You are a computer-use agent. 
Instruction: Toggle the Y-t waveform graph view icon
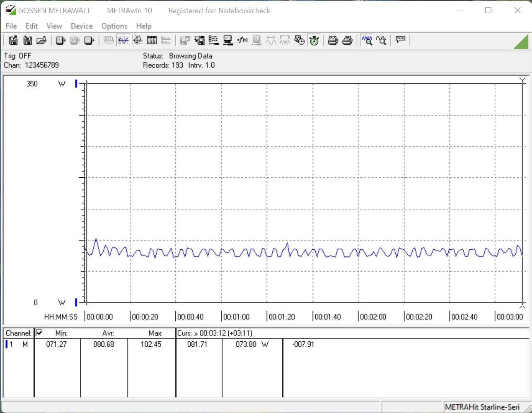tap(123, 40)
